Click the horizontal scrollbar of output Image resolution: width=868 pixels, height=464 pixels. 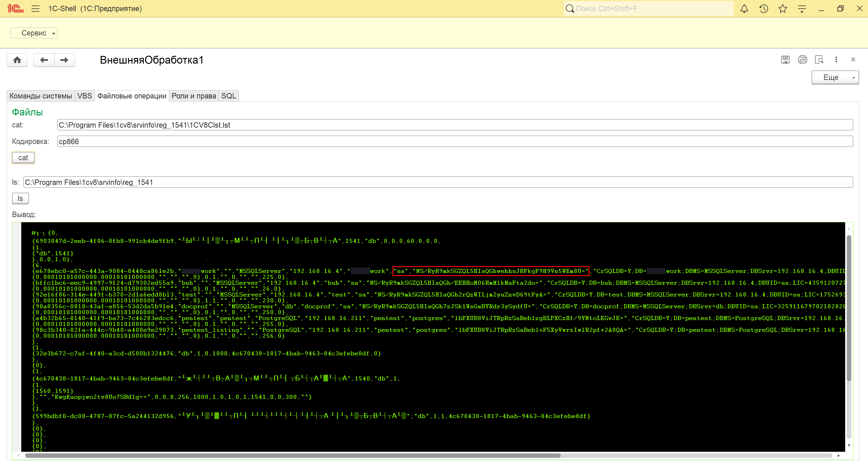[x=293, y=456]
